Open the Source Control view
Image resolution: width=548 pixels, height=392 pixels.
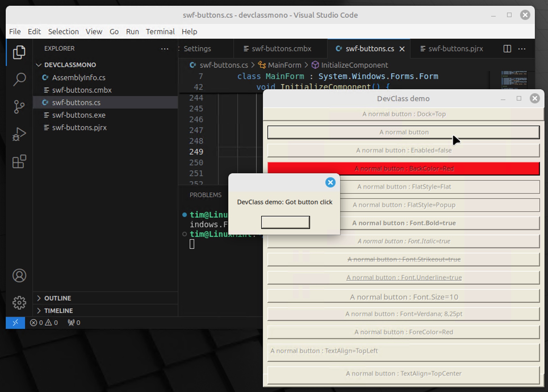[x=19, y=107]
